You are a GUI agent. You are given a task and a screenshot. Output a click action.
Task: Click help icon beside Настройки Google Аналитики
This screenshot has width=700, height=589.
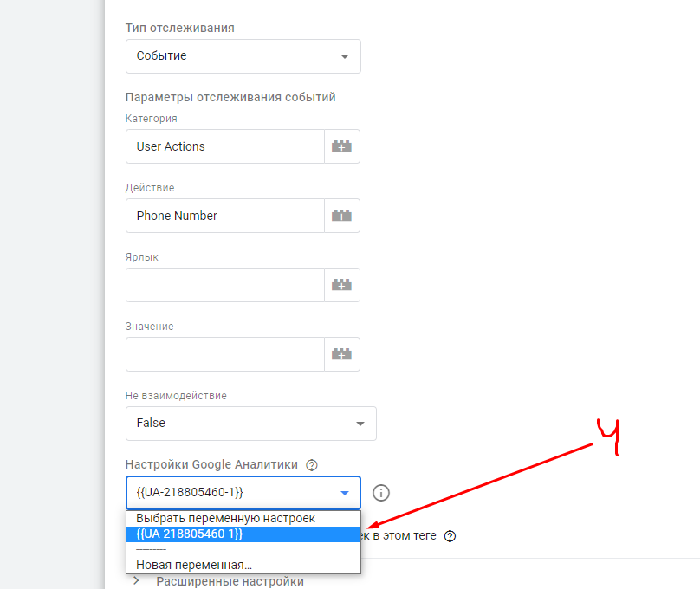312,465
